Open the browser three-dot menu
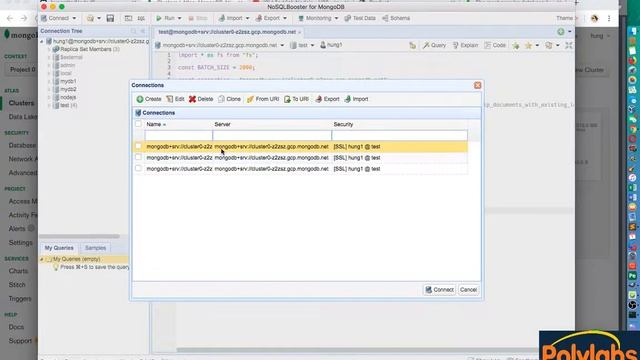Screen dimensions: 640x360 (609, 18)
